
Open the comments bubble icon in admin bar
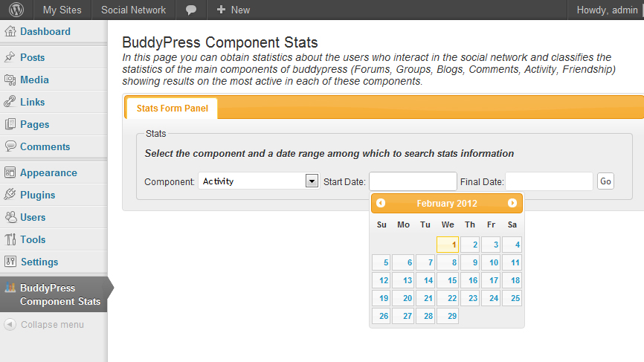coord(191,10)
